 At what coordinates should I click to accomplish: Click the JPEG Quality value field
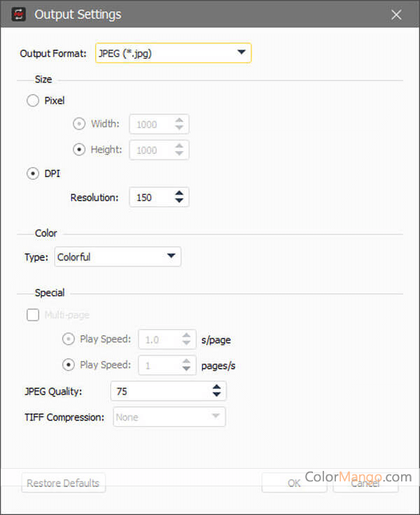160,391
